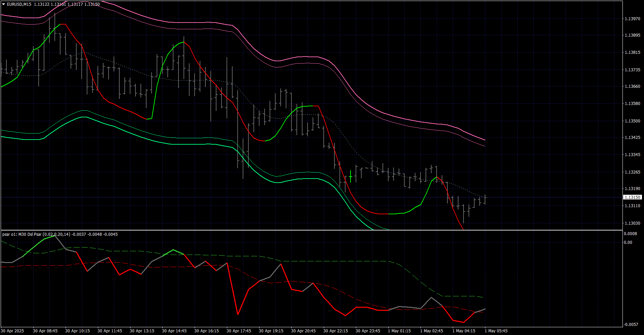Click the 1.13190 price scale label
The width and height of the screenshot is (644, 335).
coord(632,189)
